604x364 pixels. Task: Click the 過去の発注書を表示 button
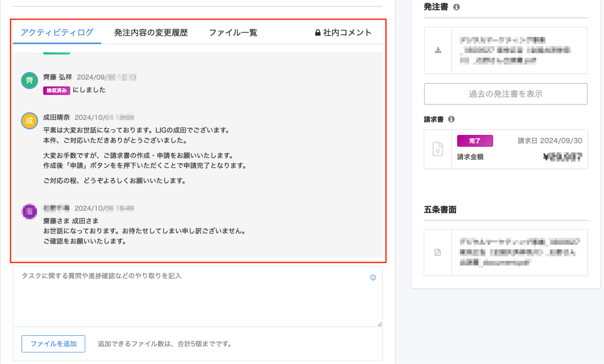505,94
